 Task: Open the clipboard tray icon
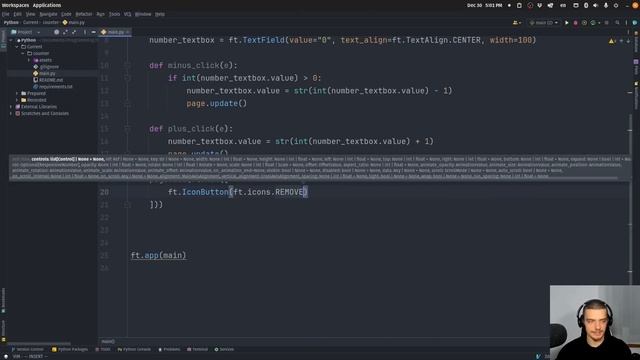coord(519,5)
